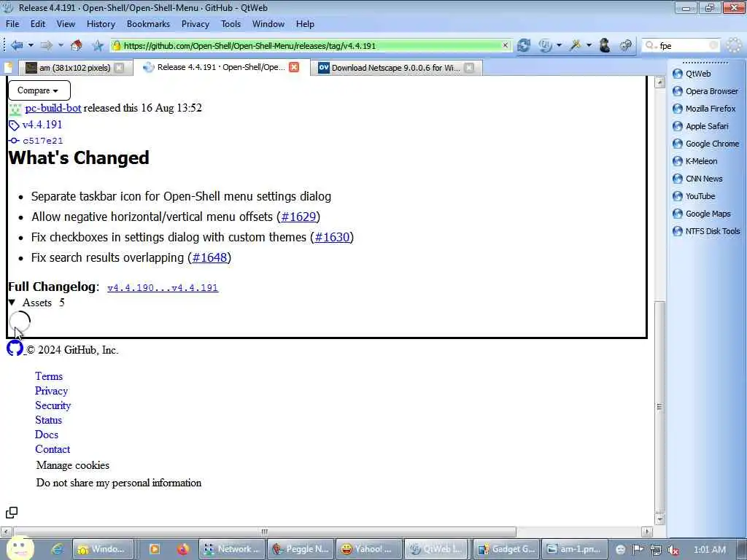Viewport: 747px width, 560px height.
Task: Open the dropdown beside the QtWeb globe icon
Action: pyautogui.click(x=560, y=45)
